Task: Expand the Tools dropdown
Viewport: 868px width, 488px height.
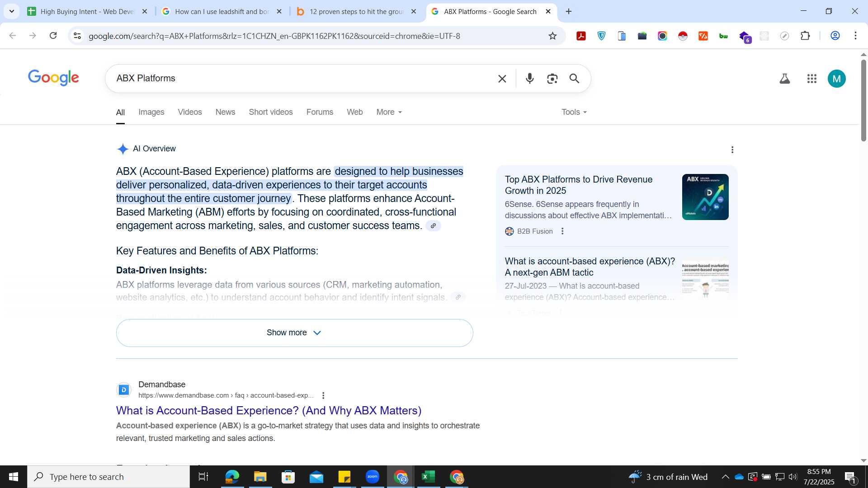Action: coord(574,112)
